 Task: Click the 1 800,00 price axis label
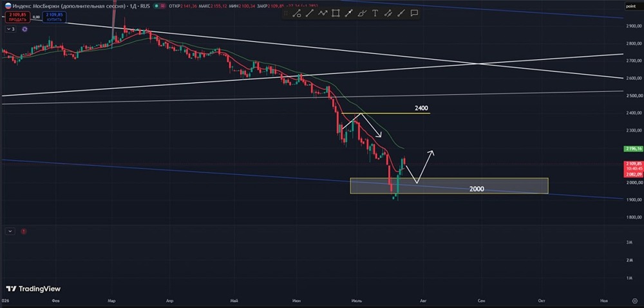632,217
